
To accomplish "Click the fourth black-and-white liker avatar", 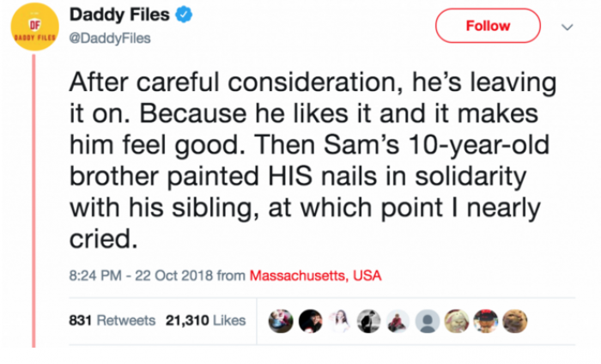I will [370, 321].
